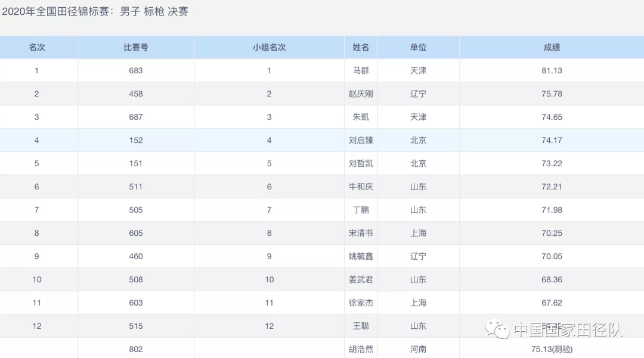The width and height of the screenshot is (644, 358).
Task: Click the 单位 column header
Action: coord(418,47)
